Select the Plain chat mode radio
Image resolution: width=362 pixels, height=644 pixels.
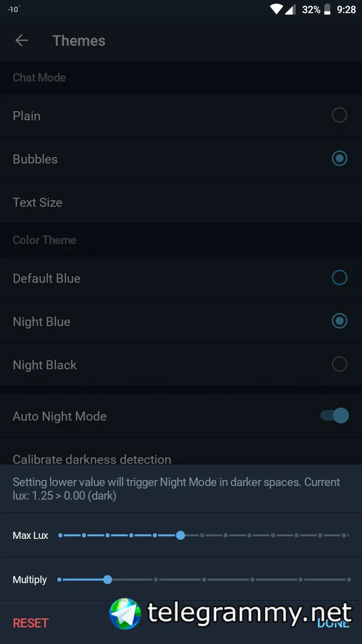(339, 115)
